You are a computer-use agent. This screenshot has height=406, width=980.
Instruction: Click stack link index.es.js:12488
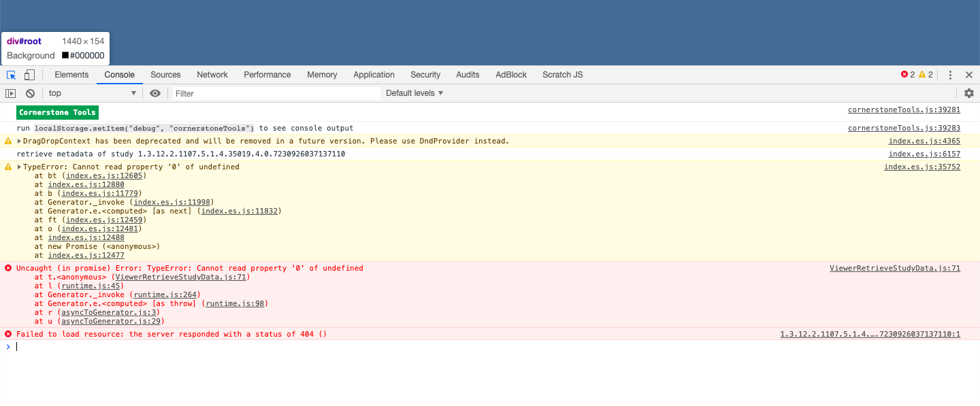(86, 237)
